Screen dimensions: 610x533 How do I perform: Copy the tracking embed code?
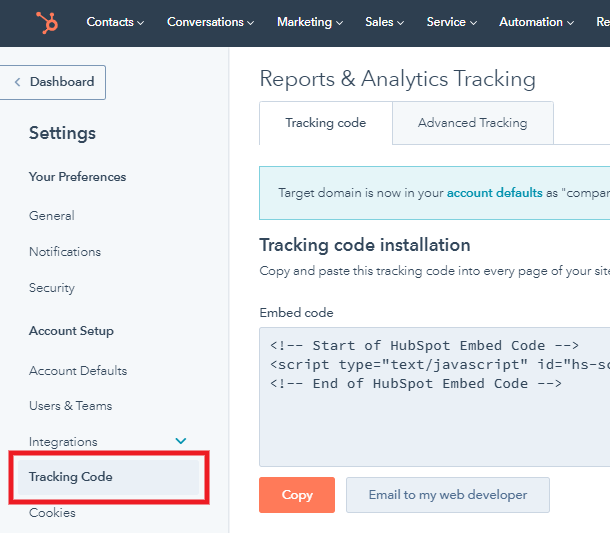click(297, 495)
